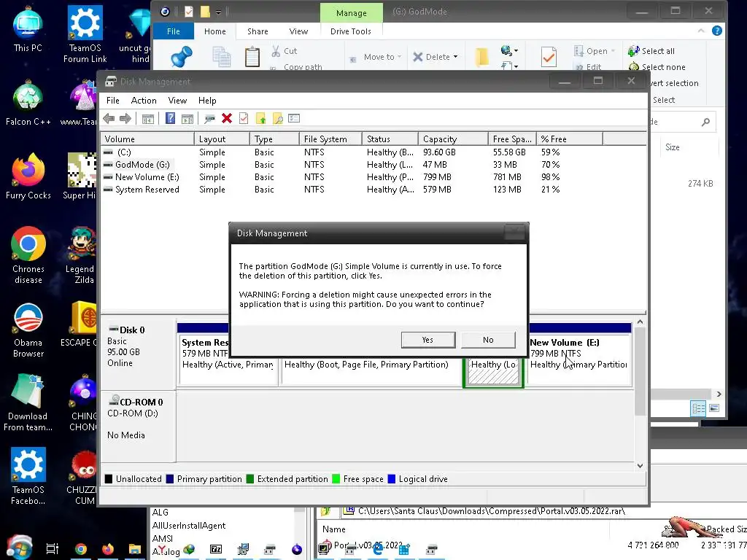Click the Connect/Rescan disk toolbar icon
Viewport: 747px width, 560px height.
209,119
